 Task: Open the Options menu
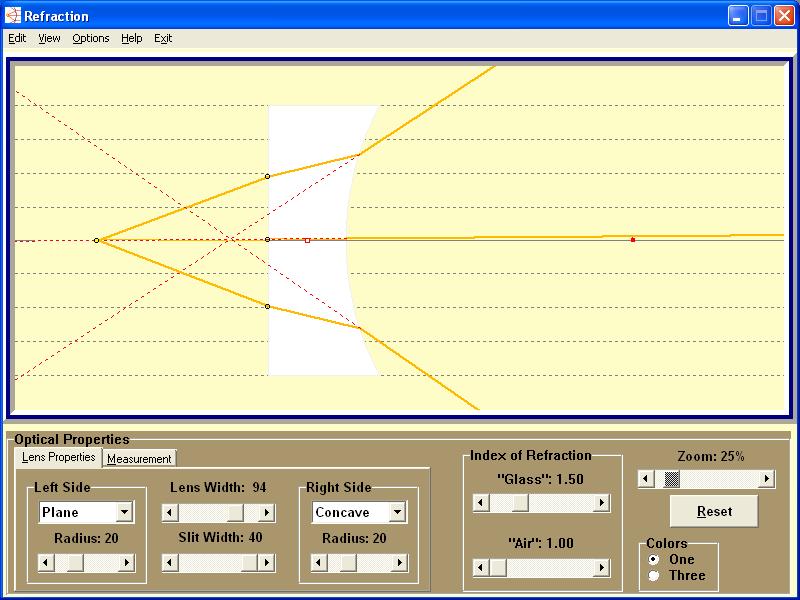point(91,38)
